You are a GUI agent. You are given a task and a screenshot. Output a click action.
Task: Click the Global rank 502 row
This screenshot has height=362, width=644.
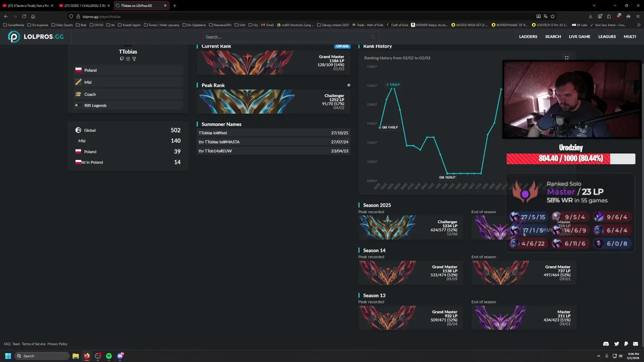[128, 130]
